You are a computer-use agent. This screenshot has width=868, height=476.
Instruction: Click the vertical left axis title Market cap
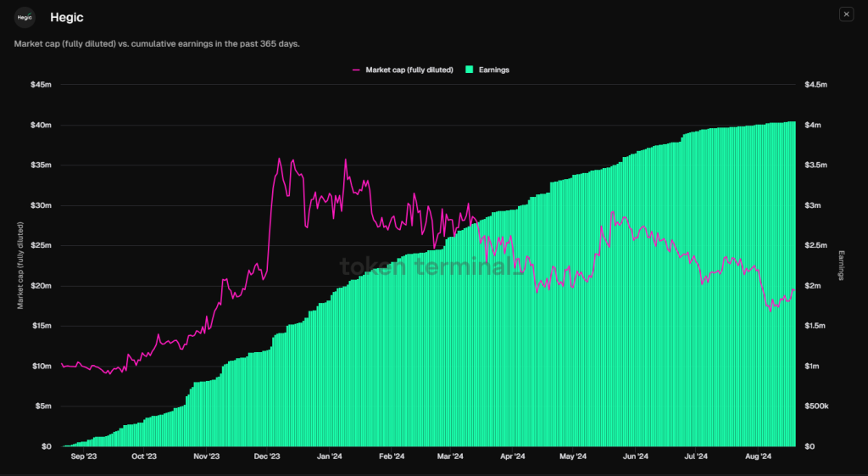(x=19, y=265)
